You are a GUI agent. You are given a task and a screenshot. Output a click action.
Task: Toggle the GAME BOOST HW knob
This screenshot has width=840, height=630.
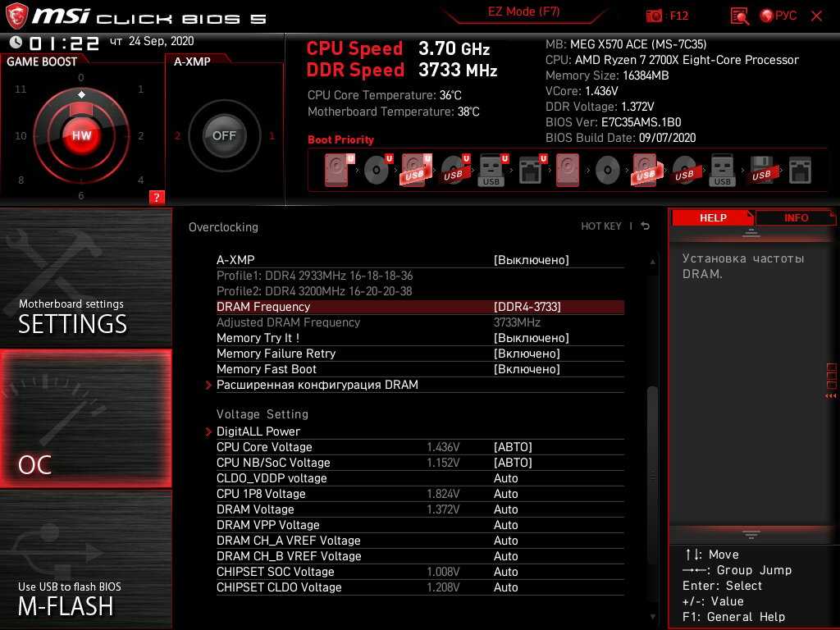(x=81, y=135)
